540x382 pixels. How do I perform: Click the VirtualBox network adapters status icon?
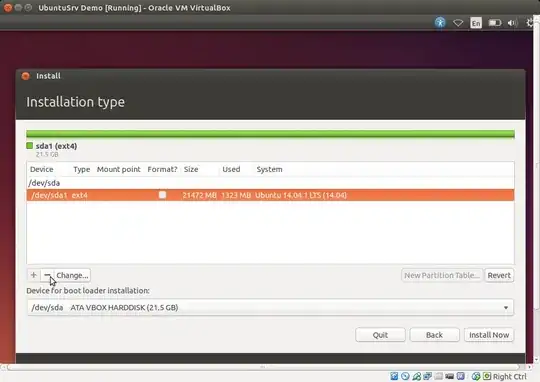(427, 376)
